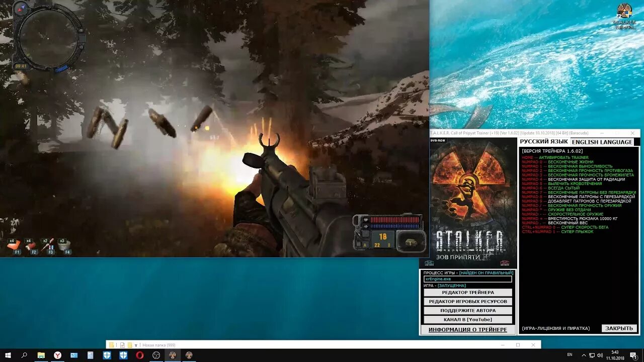Click ammo counter showing 18
Screen dimensions: 644x362
point(383,236)
